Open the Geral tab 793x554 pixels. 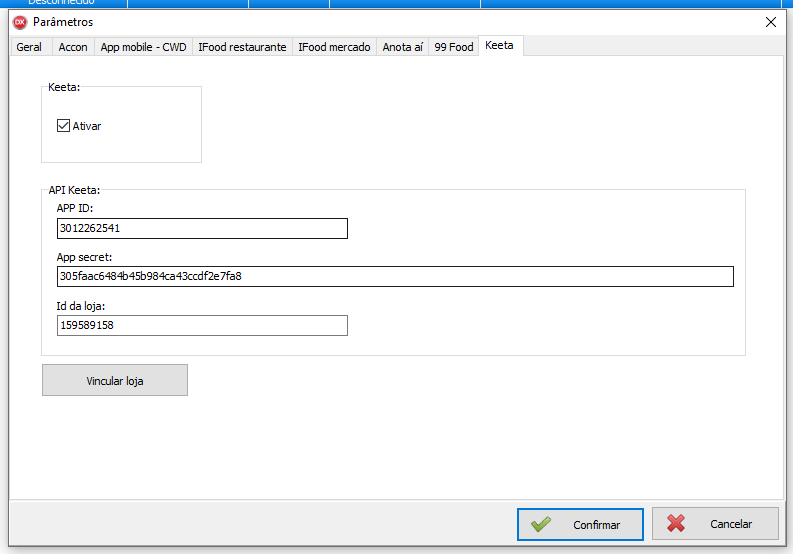pos(29,47)
